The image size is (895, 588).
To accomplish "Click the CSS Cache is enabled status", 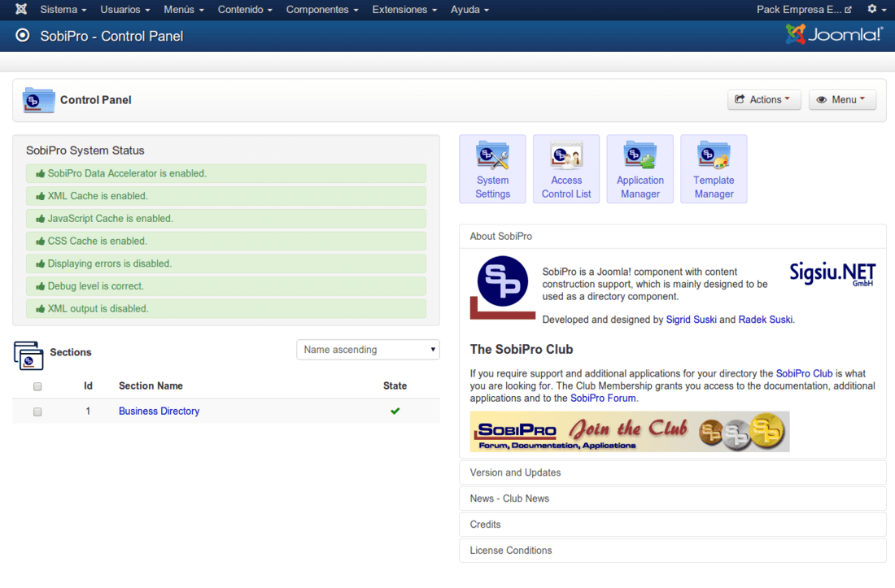I will (x=226, y=241).
